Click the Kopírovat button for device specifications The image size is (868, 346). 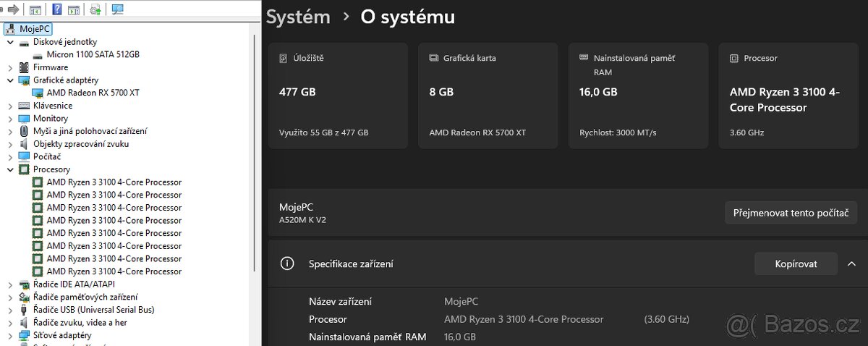(796, 263)
